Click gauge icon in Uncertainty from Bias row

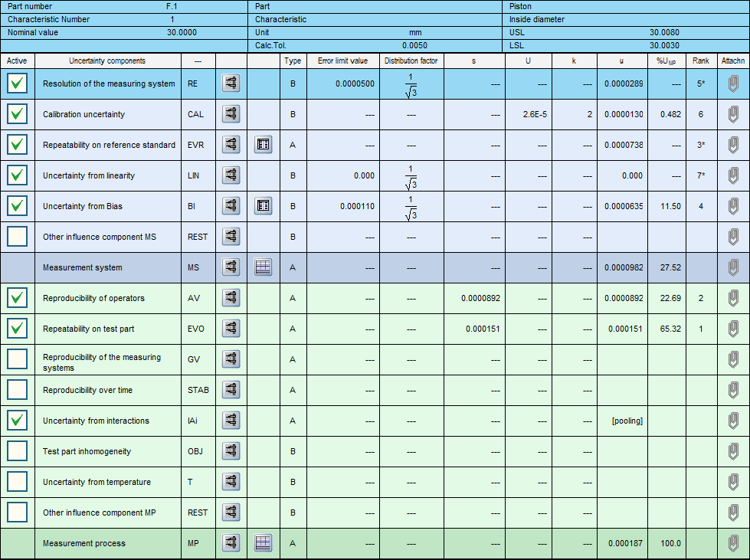coord(231,205)
